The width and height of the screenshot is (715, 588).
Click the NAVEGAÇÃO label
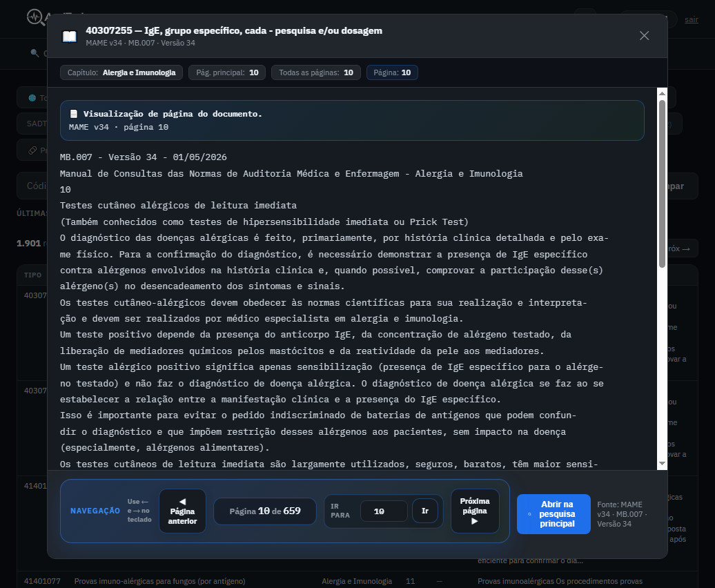click(x=95, y=511)
